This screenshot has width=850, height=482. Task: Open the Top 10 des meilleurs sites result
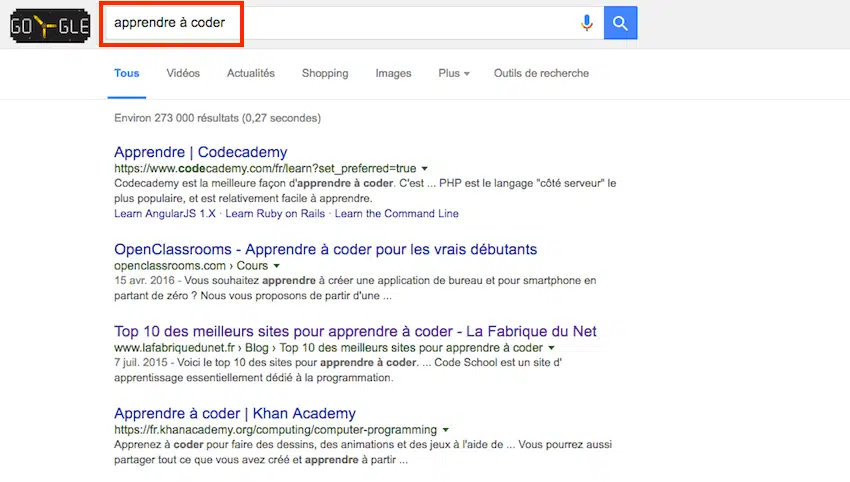pos(355,331)
